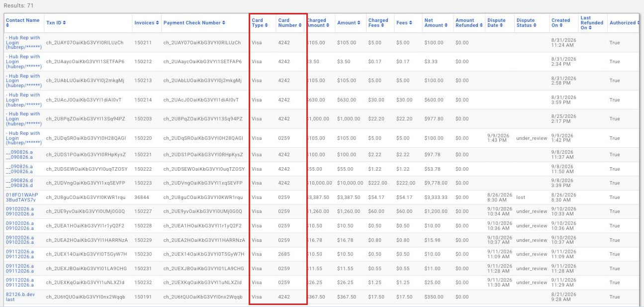Screen dimensions: 644x307
Task: Select invoice number 36844
Action: [x=141, y=198]
